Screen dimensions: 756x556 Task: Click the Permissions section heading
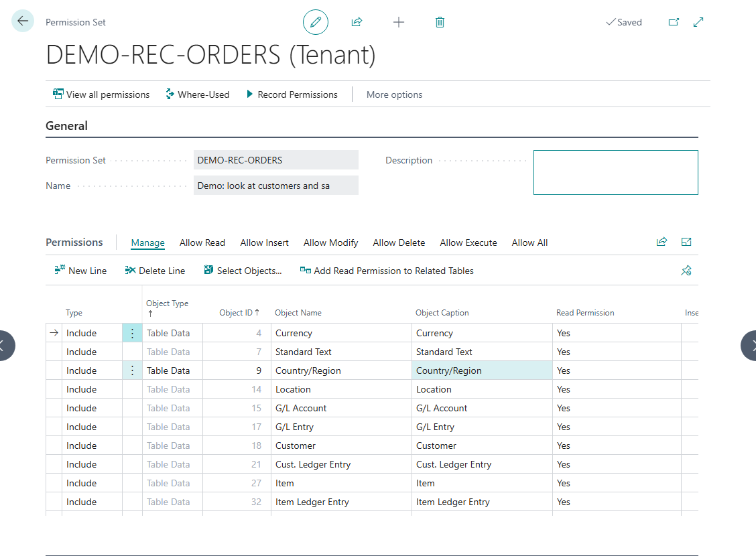(74, 242)
